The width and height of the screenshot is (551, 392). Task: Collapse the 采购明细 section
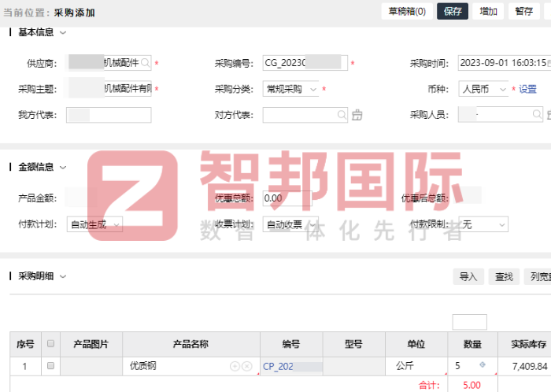[x=63, y=276]
